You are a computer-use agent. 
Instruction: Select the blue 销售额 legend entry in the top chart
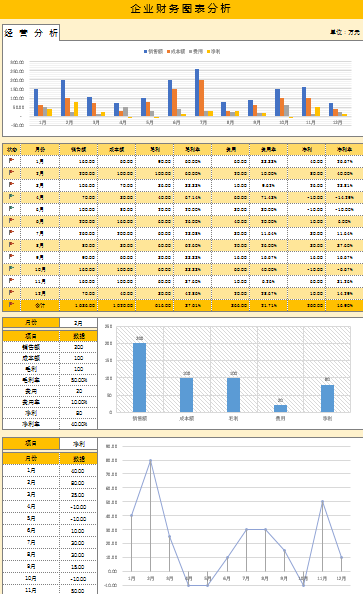153,52
